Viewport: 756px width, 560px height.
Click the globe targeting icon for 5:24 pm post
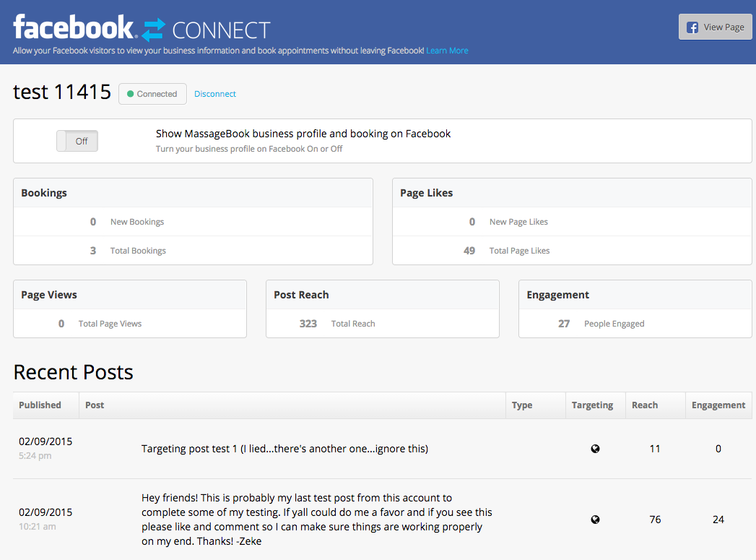[x=596, y=449]
